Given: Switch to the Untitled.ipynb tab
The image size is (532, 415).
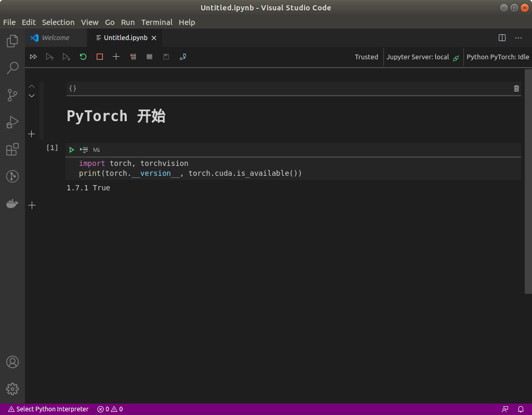Looking at the screenshot, I should pos(126,37).
